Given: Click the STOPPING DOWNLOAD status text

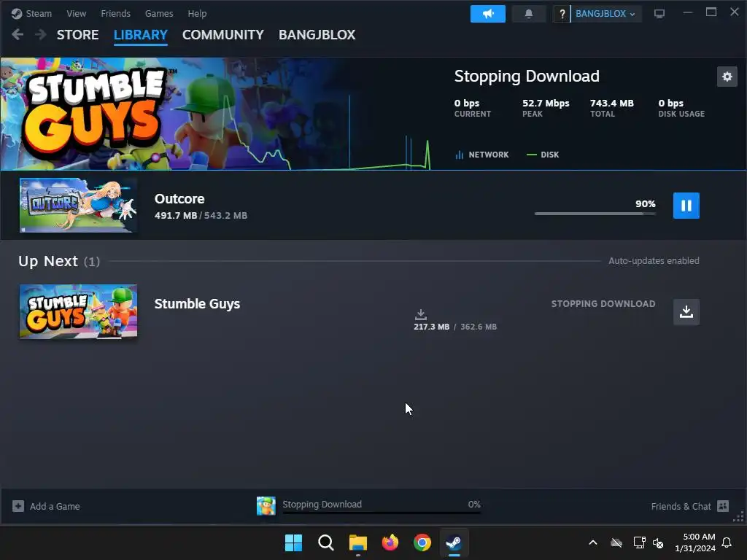Looking at the screenshot, I should (603, 304).
